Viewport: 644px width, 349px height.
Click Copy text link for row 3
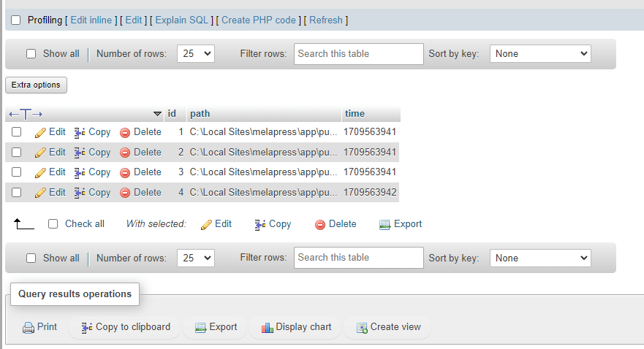pyautogui.click(x=99, y=172)
